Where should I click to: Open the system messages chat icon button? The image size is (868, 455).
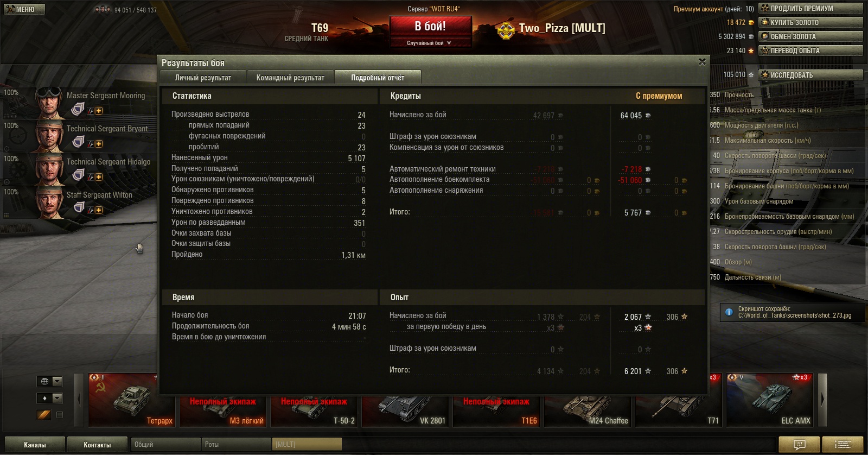(x=799, y=444)
